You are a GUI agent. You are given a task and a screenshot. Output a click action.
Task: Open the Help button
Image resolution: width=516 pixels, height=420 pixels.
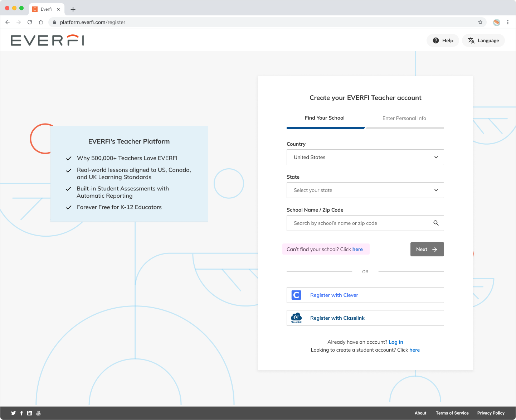tap(443, 40)
